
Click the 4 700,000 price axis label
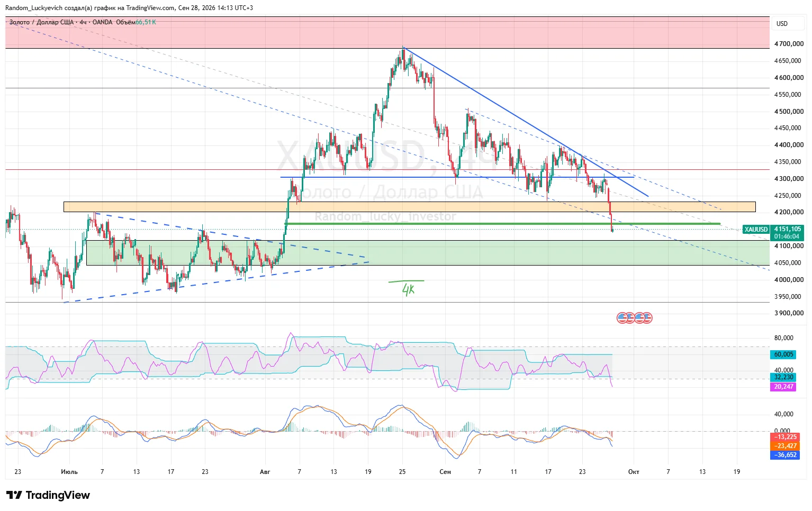click(789, 44)
